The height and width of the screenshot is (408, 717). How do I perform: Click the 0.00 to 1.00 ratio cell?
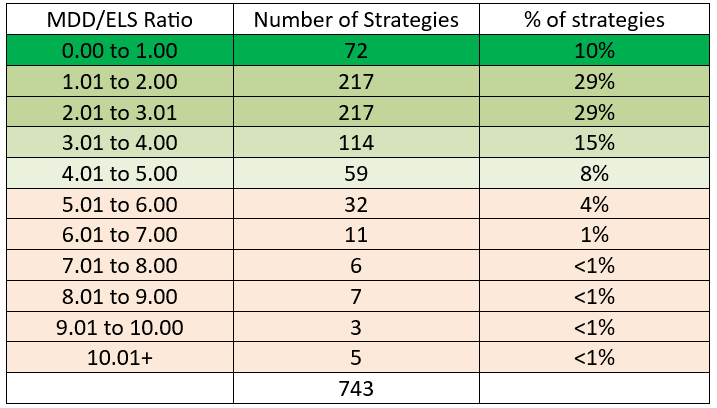[x=120, y=50]
